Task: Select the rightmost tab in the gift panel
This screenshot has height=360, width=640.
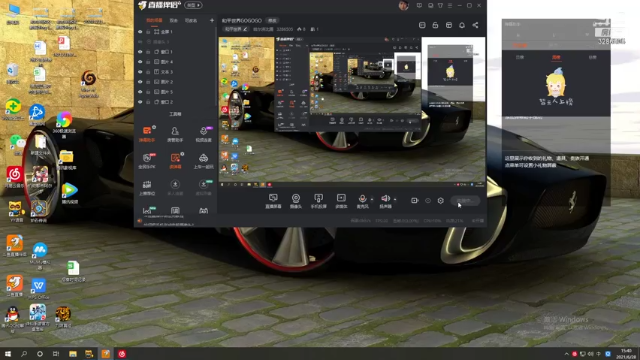Action: click(x=592, y=58)
